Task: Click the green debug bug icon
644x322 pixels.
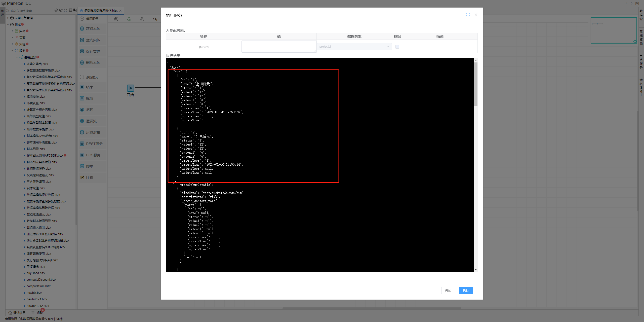Action: point(129,19)
